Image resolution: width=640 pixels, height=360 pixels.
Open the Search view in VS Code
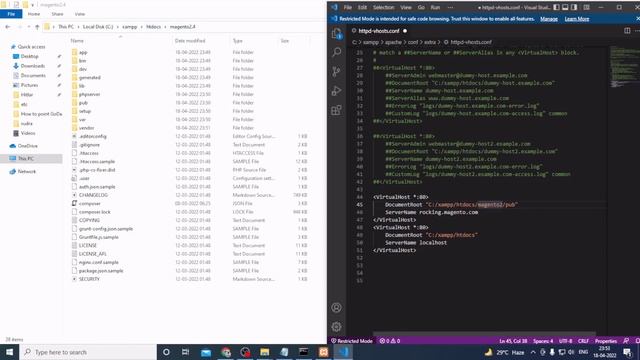[337, 52]
